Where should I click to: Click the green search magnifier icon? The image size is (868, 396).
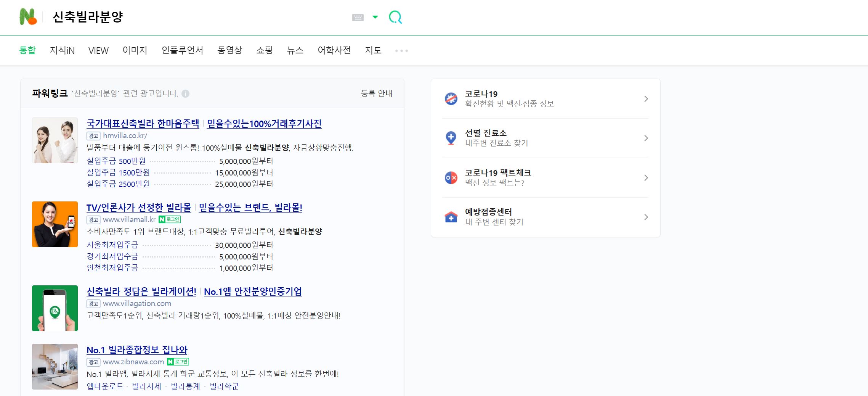tap(395, 17)
